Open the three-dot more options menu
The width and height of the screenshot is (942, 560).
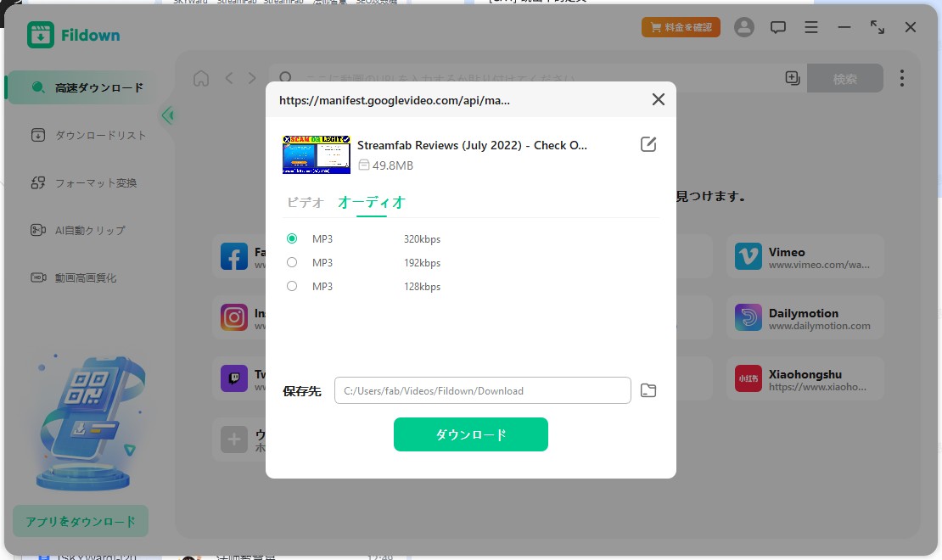point(902,78)
